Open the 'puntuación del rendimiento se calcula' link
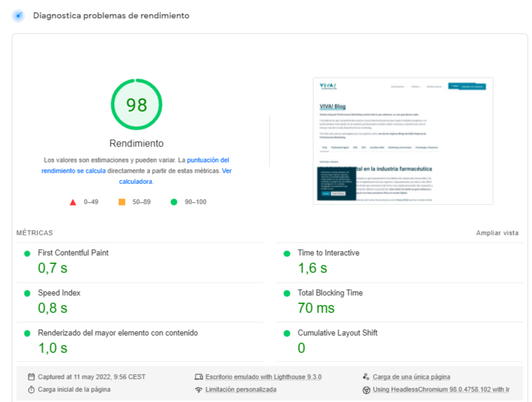 pyautogui.click(x=135, y=165)
